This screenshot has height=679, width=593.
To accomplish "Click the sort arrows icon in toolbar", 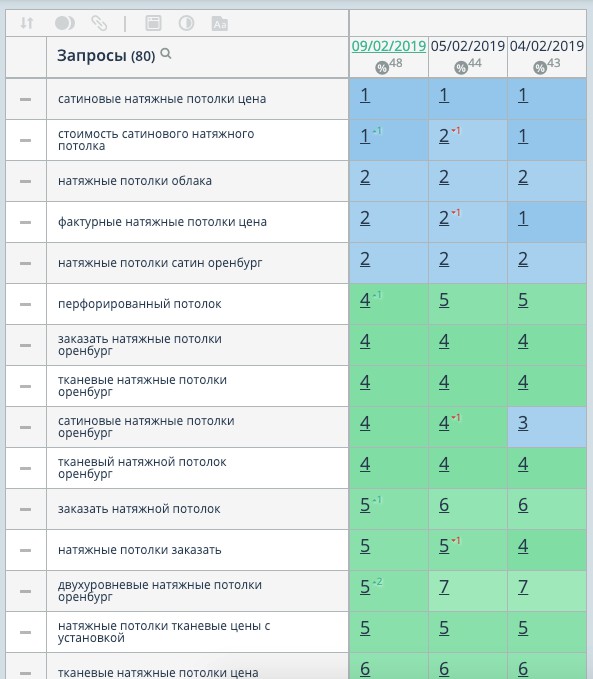I will [x=27, y=23].
